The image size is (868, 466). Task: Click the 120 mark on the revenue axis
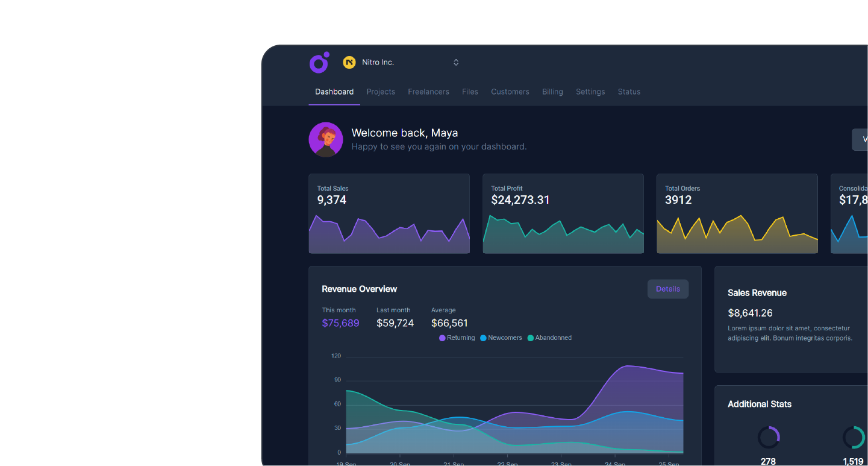click(335, 356)
